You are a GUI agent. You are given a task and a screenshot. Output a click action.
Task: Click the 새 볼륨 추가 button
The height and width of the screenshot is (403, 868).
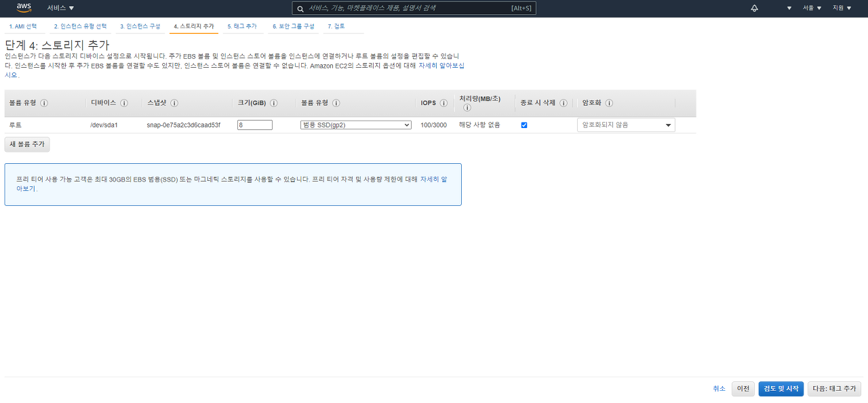point(27,144)
